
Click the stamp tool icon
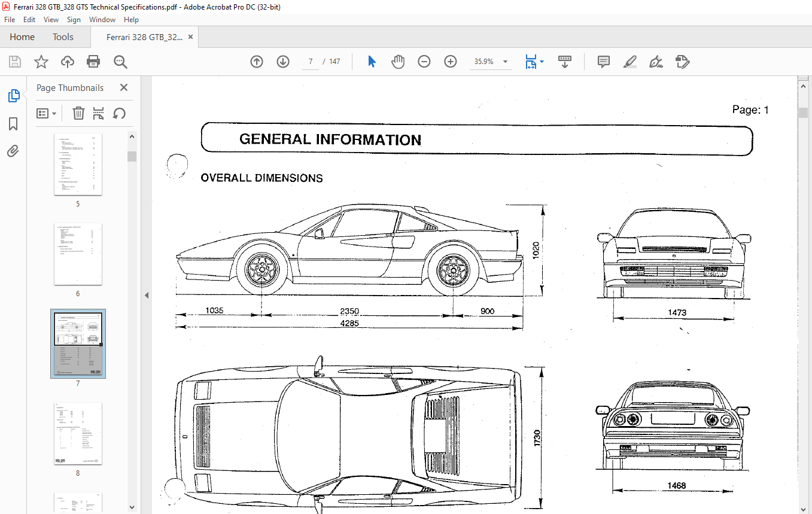coord(683,62)
